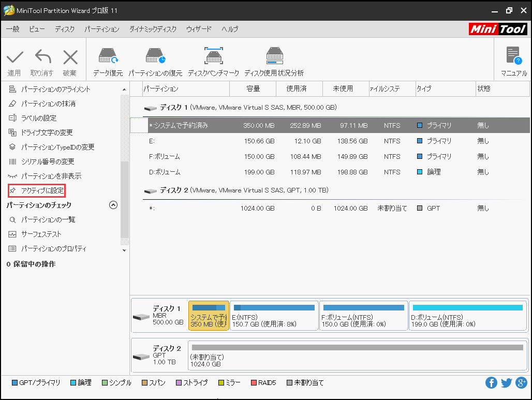This screenshot has width=532, height=400.
Task: Click the RAID5 legend color swatch
Action: (254, 383)
